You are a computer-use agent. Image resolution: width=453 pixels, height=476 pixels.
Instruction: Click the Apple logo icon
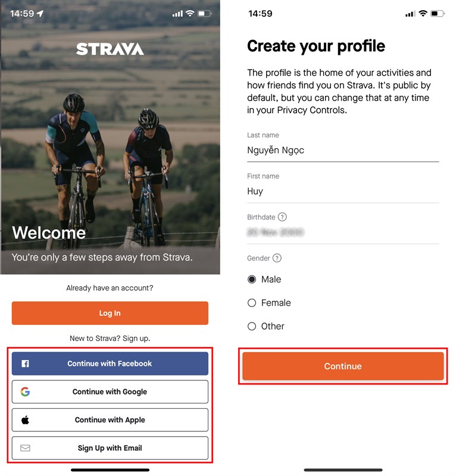[25, 420]
